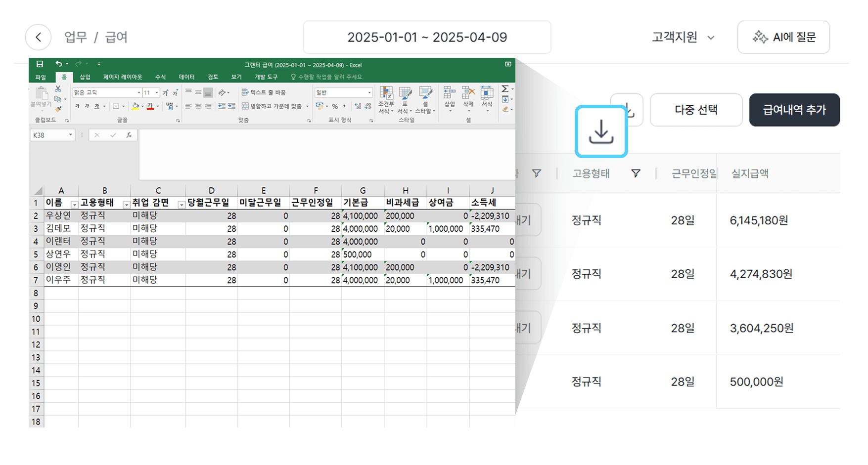
Task: Expand the 고객지원 dropdown menu
Action: click(683, 37)
